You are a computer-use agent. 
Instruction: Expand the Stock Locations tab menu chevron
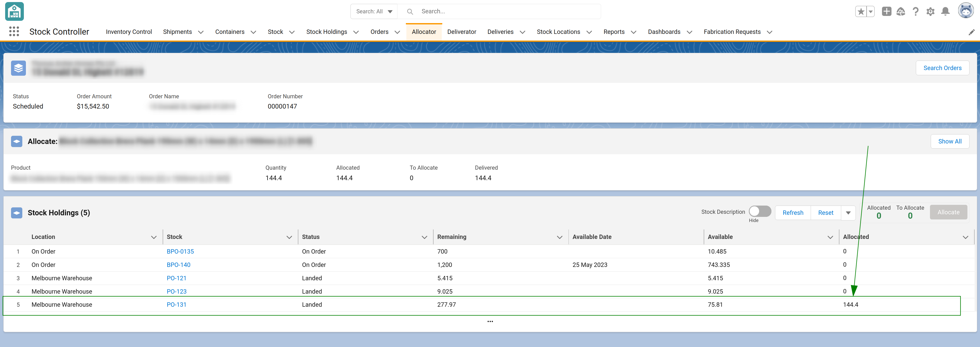click(589, 32)
